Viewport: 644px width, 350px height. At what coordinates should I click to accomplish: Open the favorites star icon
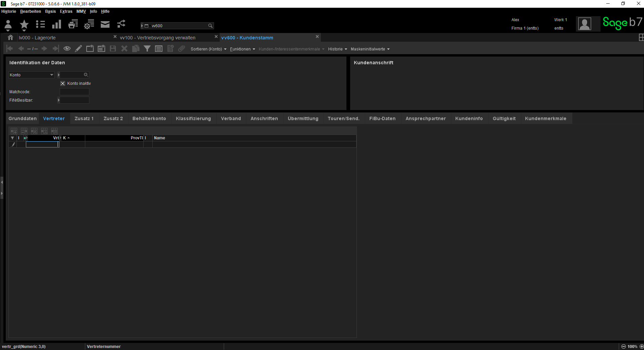point(24,25)
